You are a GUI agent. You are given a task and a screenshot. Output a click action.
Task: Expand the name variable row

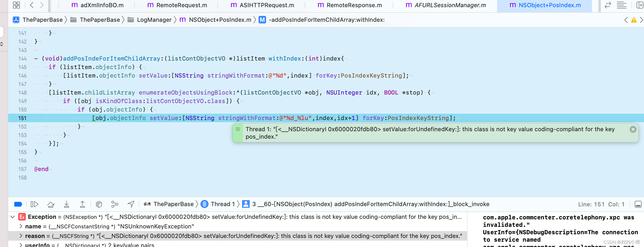pos(21,227)
